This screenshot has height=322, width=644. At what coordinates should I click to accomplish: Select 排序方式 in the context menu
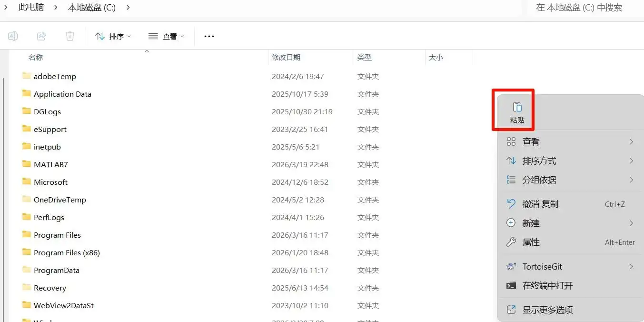570,161
